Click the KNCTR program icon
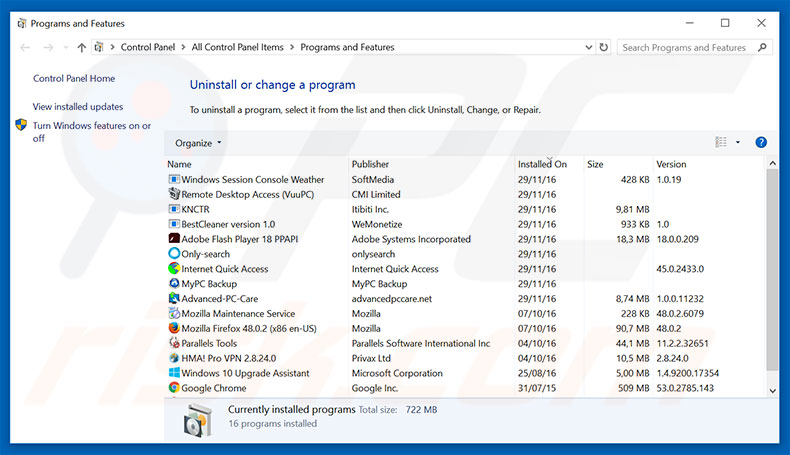790x455 pixels. coord(174,209)
